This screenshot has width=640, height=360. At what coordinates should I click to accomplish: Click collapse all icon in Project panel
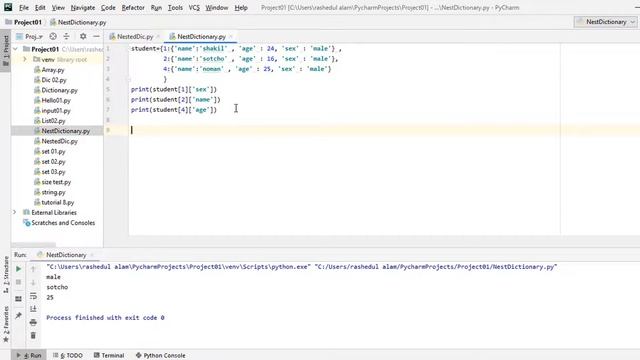click(x=67, y=36)
